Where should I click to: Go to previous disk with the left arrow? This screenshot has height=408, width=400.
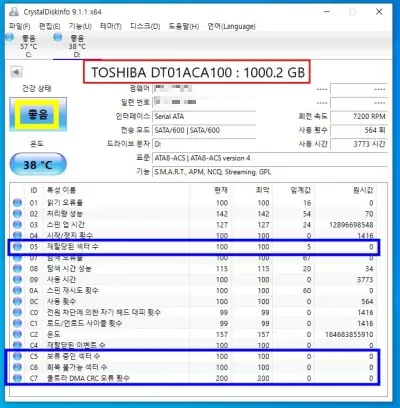16,72
